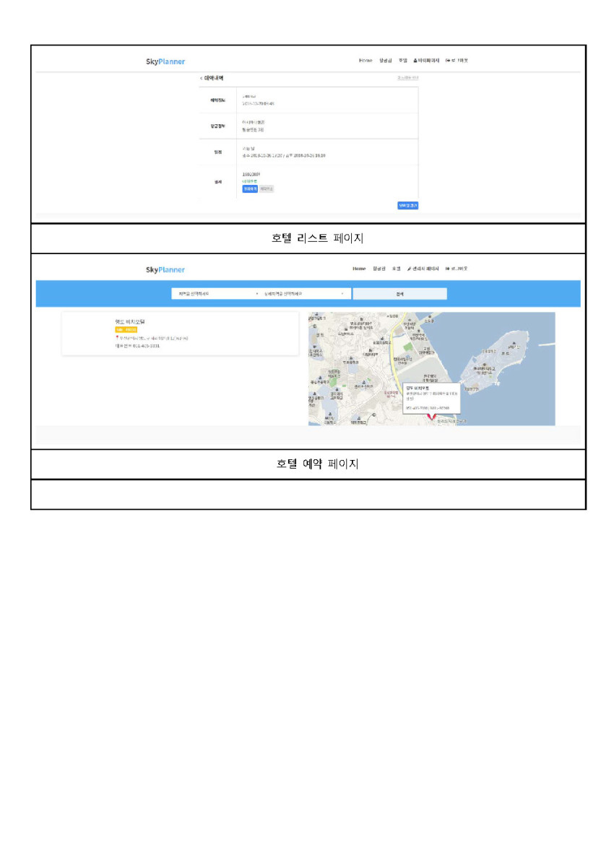The height and width of the screenshot is (868, 614).
Task: Select the 비치호텔 hotel card title
Action: click(x=131, y=321)
